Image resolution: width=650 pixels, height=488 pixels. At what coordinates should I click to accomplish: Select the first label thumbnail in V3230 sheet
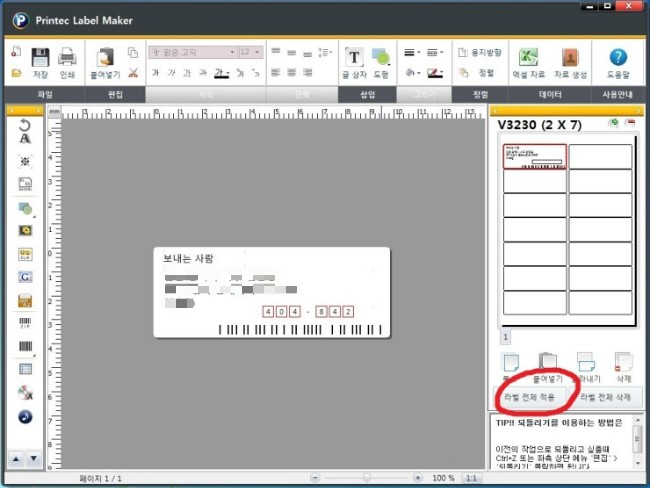(x=534, y=156)
